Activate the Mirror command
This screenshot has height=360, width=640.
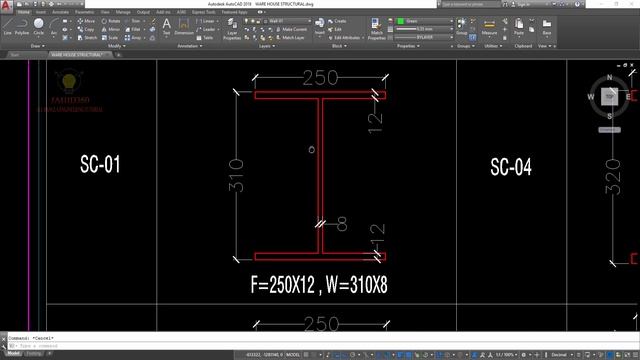click(111, 29)
